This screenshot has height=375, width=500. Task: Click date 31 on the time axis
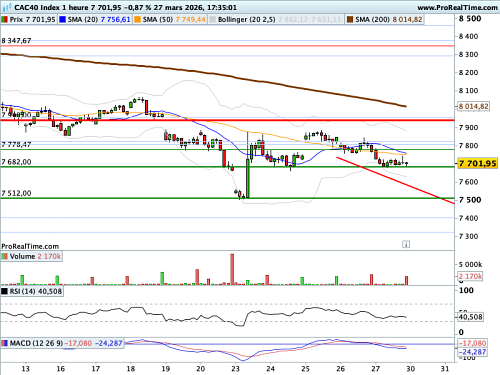coord(445,369)
